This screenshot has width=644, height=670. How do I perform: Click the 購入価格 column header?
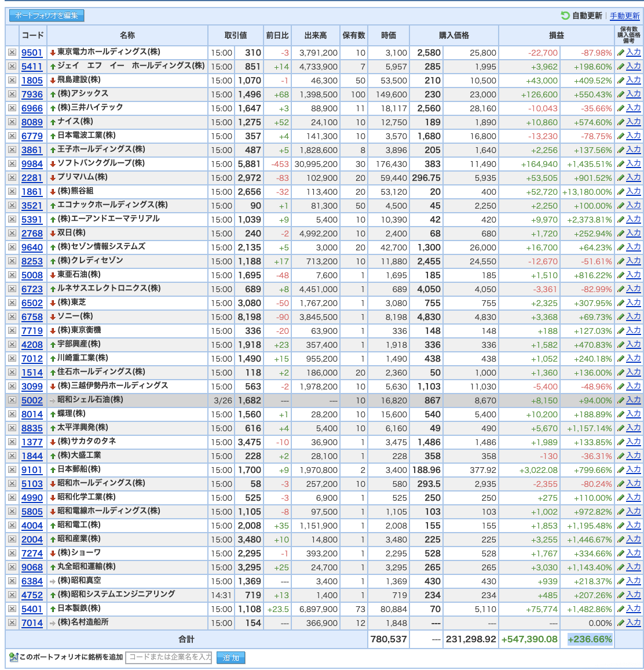(454, 35)
